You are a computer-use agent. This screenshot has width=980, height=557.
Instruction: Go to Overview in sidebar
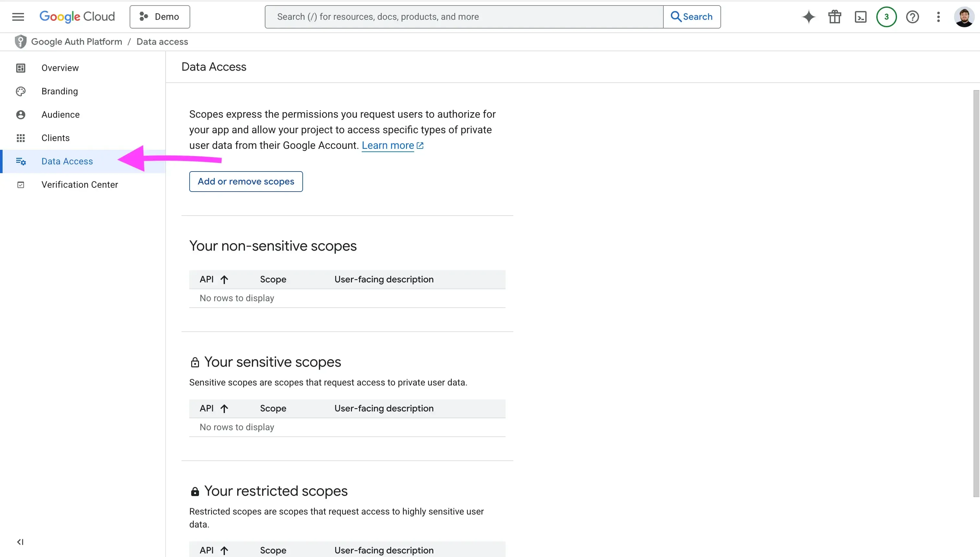click(x=60, y=68)
